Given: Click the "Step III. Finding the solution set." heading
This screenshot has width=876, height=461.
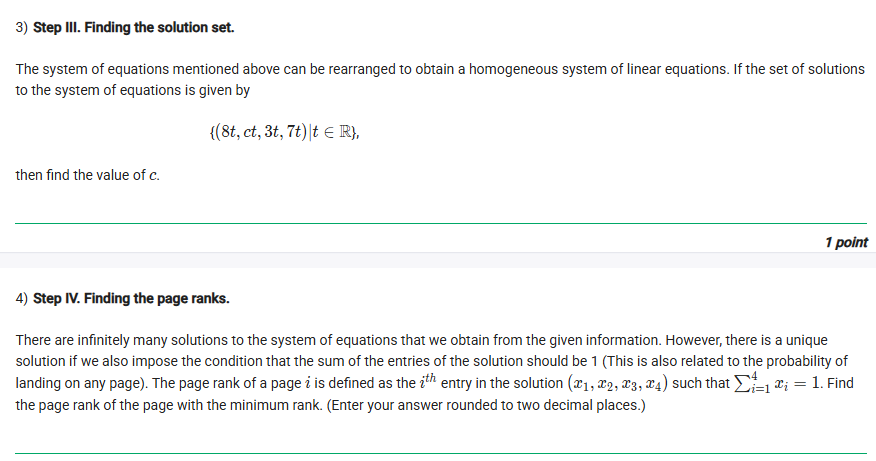Looking at the screenshot, I should 134,27.
